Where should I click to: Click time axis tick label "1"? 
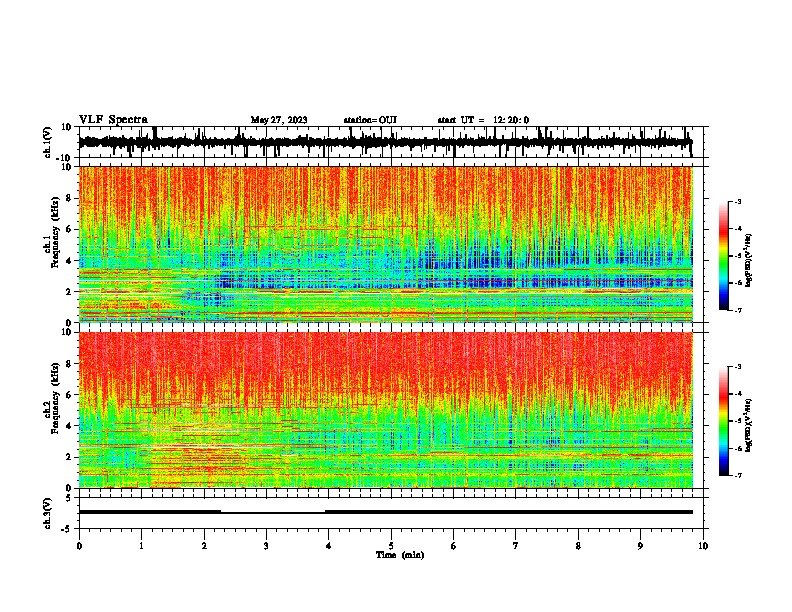pos(141,546)
